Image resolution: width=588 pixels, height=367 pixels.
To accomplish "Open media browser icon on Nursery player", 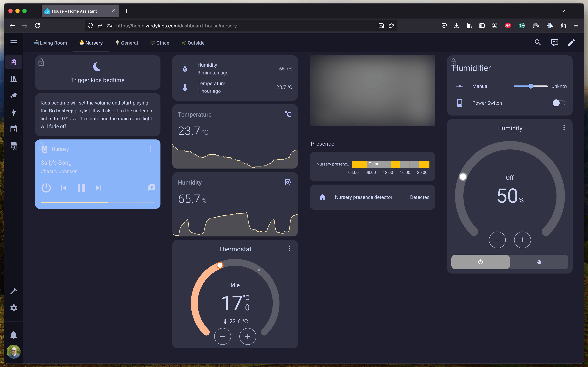I will (151, 188).
